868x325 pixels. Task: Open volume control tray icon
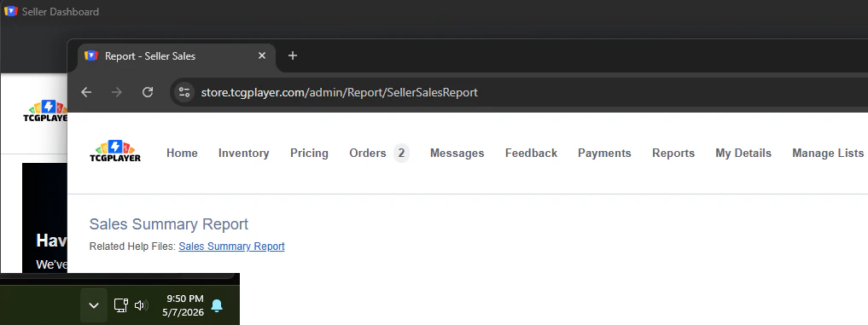click(141, 305)
